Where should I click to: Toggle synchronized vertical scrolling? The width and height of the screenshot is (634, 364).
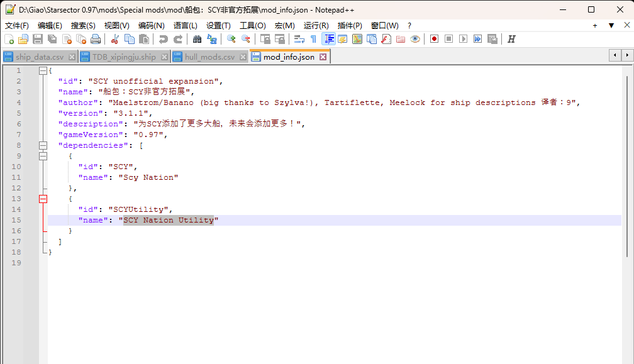point(265,38)
